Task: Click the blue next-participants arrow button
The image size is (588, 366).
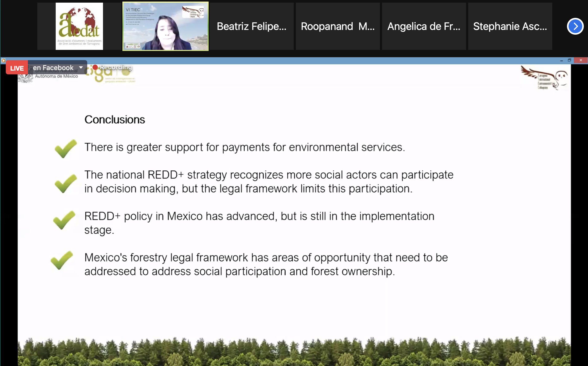Action: (x=575, y=26)
